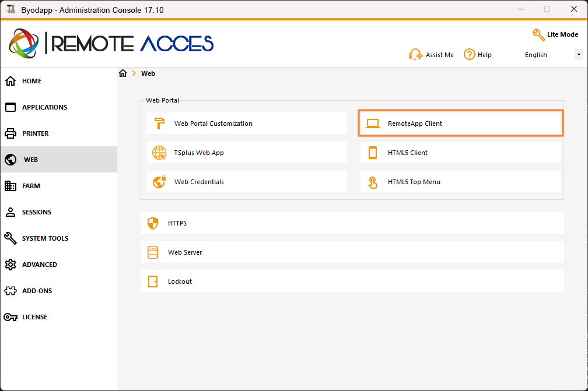Click the paint roller icon for Web Portal Customization
The image size is (588, 391).
coord(159,123)
